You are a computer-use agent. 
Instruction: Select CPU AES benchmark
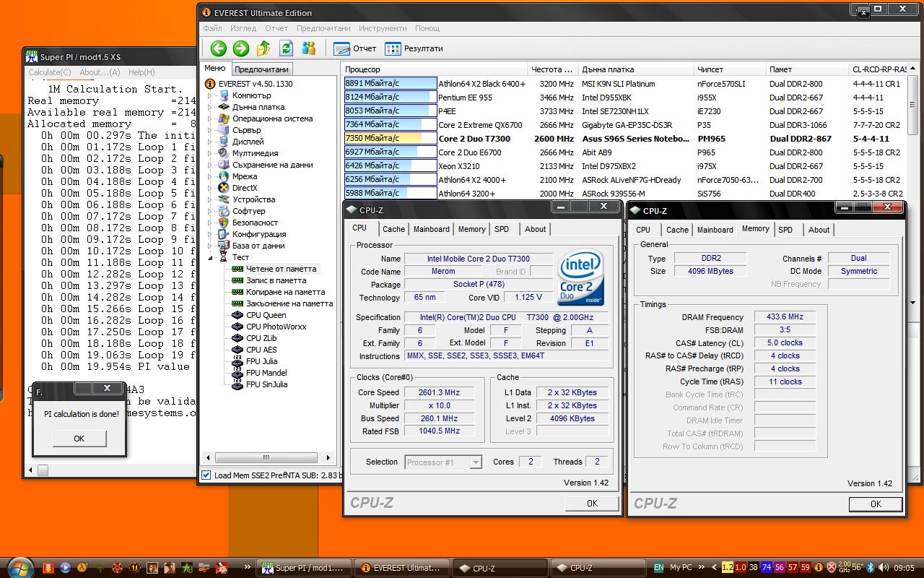point(261,350)
